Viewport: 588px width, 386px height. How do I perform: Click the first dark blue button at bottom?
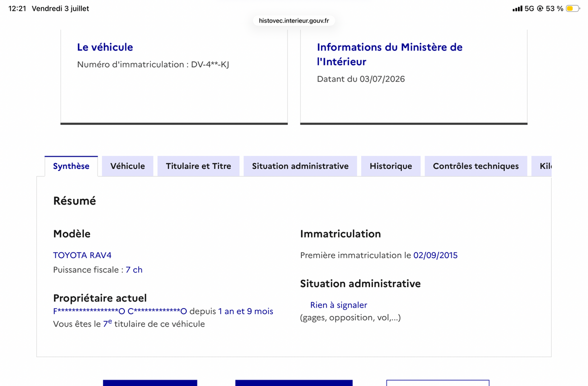coord(150,383)
